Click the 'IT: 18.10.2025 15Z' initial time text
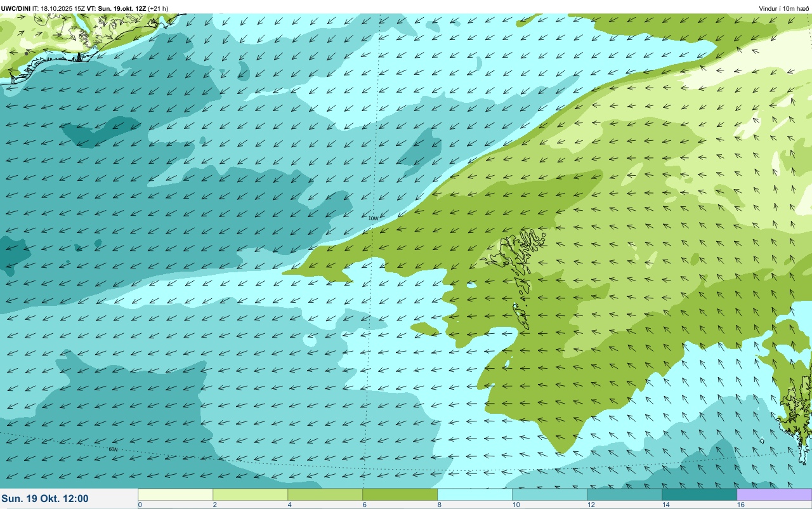Image resolution: width=812 pixels, height=509 pixels. point(59,8)
